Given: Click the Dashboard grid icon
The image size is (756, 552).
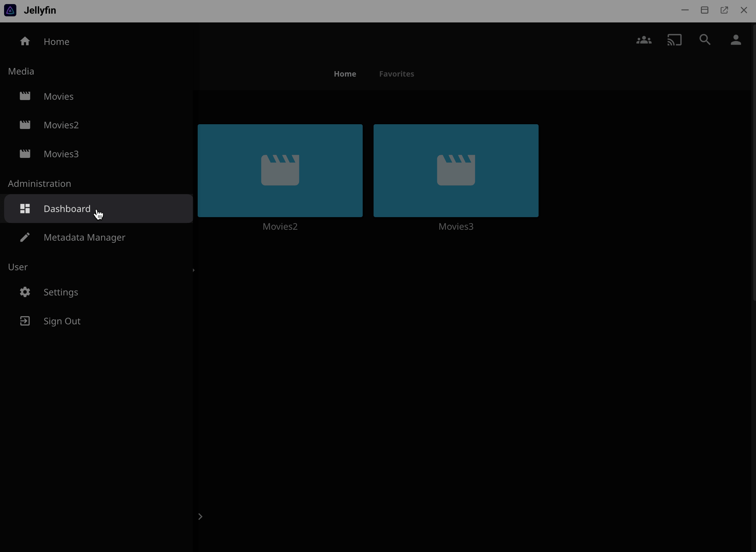Looking at the screenshot, I should coord(25,209).
